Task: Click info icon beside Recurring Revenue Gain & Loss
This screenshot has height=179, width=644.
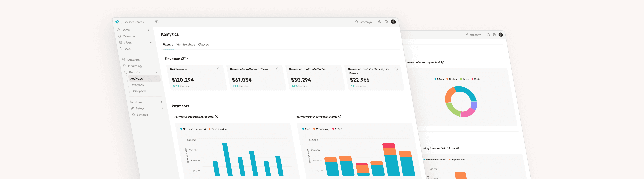Action: [x=458, y=148]
